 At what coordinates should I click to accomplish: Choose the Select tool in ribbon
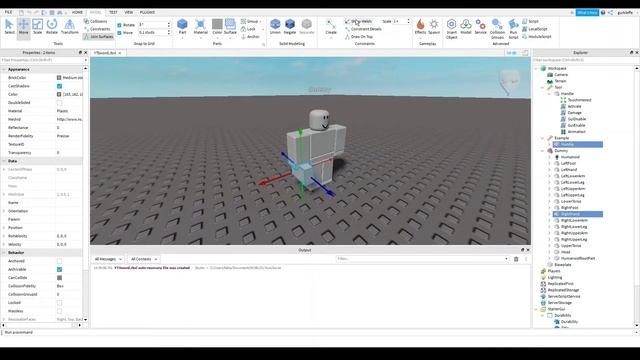(9, 27)
